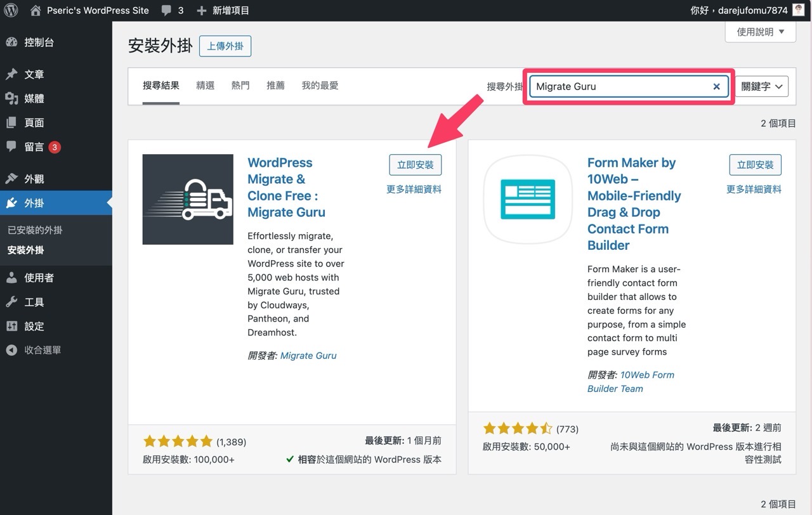The width and height of the screenshot is (812, 515).
Task: Click the Migrate Guru truck thumbnail
Action: tap(188, 199)
